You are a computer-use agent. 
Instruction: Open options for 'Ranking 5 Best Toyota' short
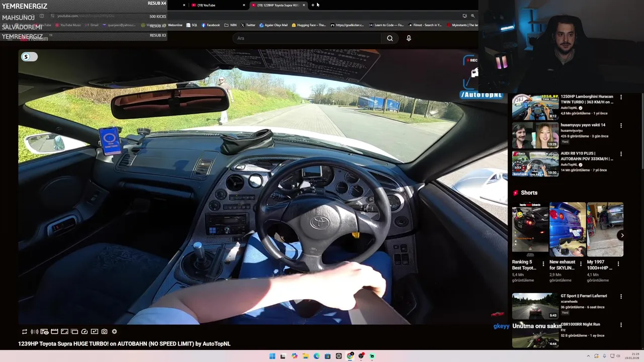(543, 263)
